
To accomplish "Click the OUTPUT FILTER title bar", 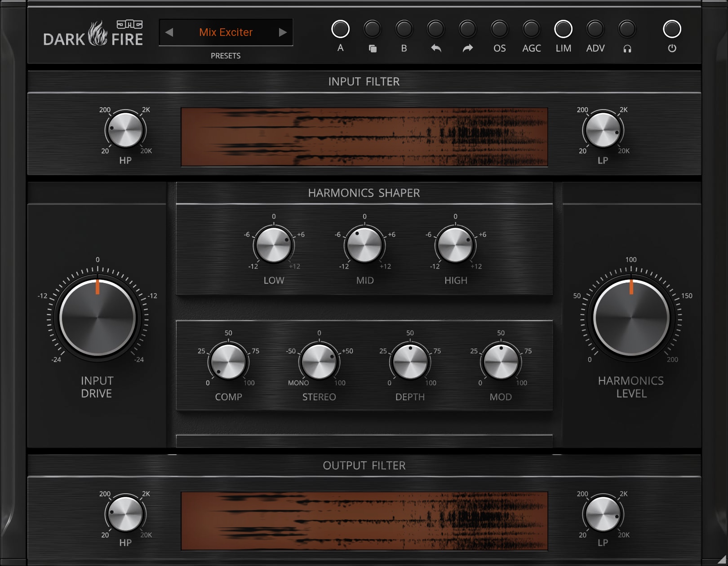I will tap(365, 466).
